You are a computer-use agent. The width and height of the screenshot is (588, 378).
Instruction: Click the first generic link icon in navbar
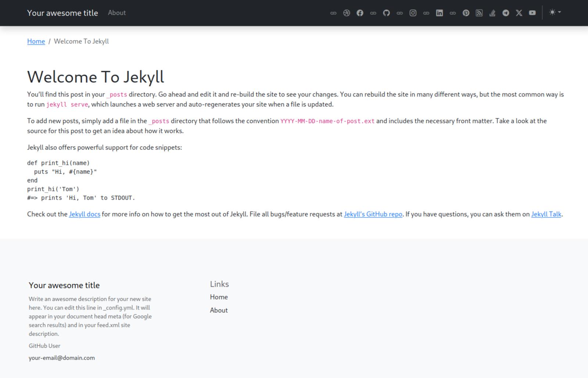coord(333,13)
